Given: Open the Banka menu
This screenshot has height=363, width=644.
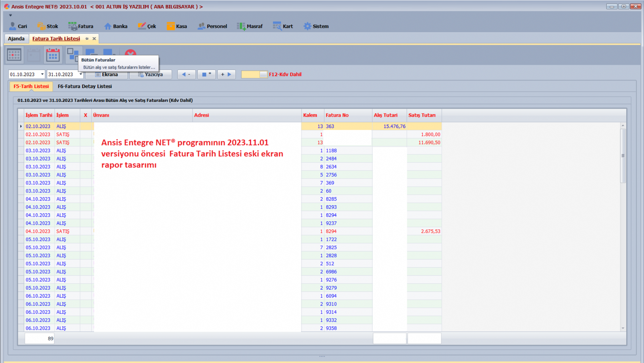Looking at the screenshot, I should pyautogui.click(x=116, y=26).
